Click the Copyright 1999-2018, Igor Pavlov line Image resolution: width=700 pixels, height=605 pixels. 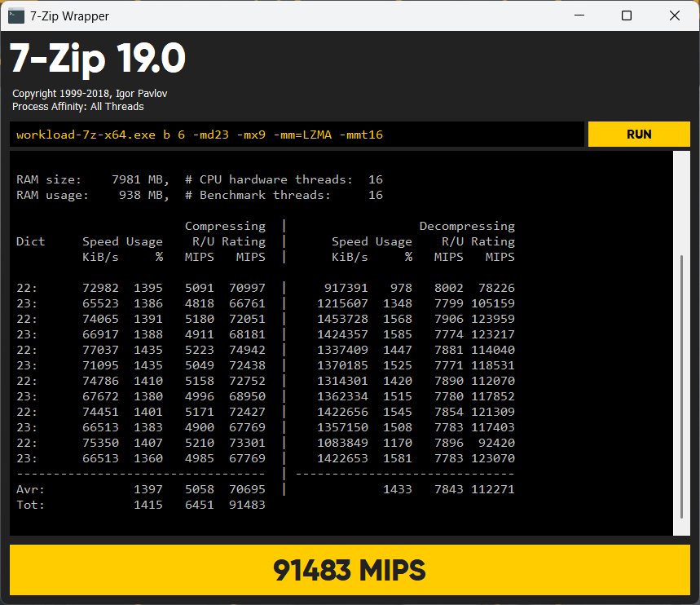pos(90,94)
